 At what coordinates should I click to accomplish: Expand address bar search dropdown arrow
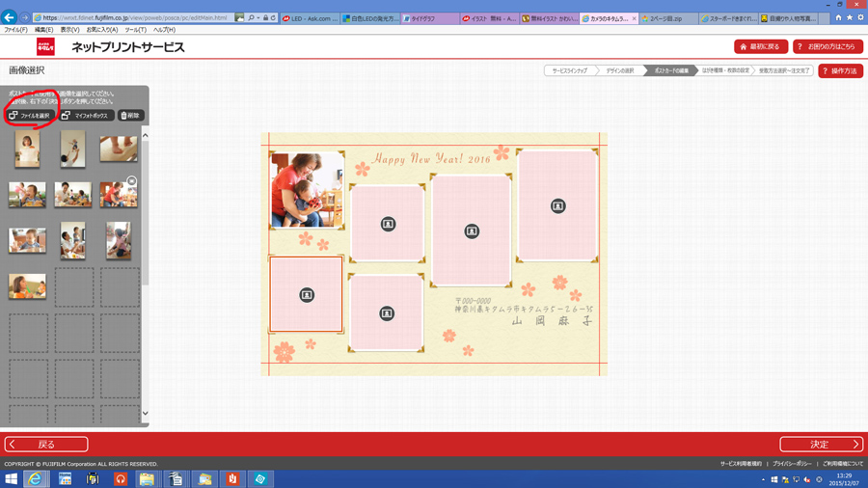258,17
